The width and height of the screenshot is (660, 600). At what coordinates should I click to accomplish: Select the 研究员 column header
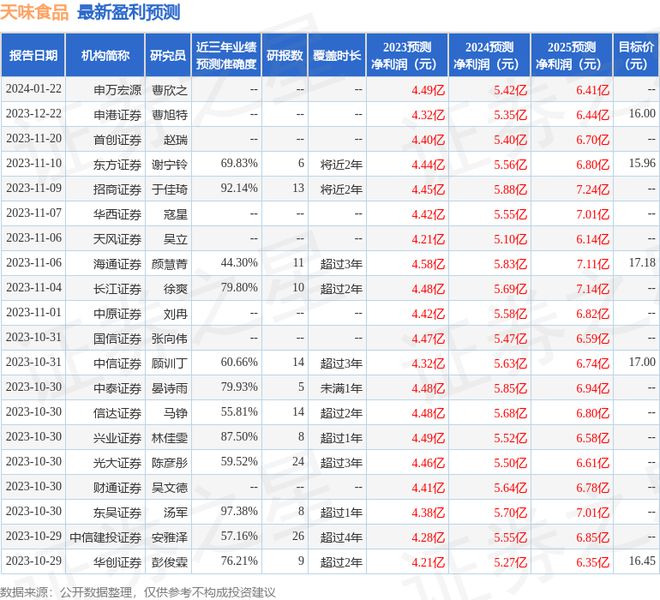tap(168, 55)
